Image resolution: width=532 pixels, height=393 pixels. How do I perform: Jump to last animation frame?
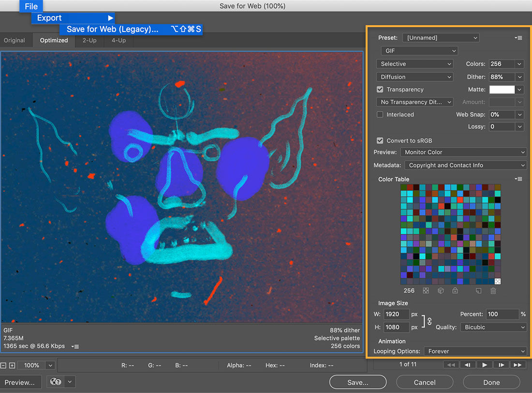pos(518,365)
